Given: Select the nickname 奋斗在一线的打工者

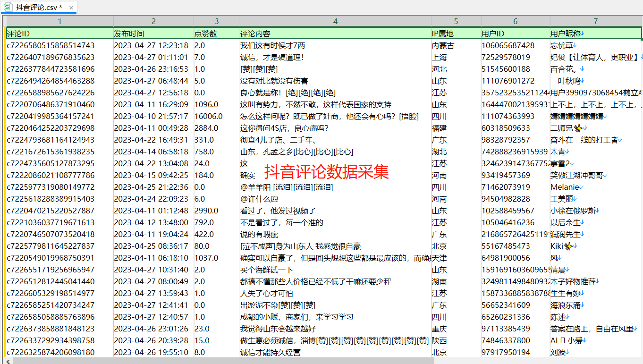Looking at the screenshot, I should pyautogui.click(x=584, y=140).
